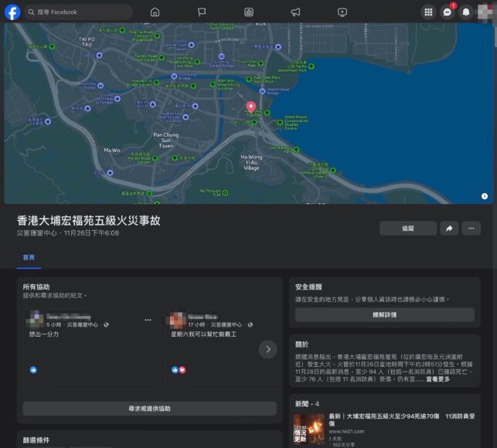Click the Ma Wo map label
Image resolution: width=497 pixels, height=448 pixels.
(x=112, y=150)
